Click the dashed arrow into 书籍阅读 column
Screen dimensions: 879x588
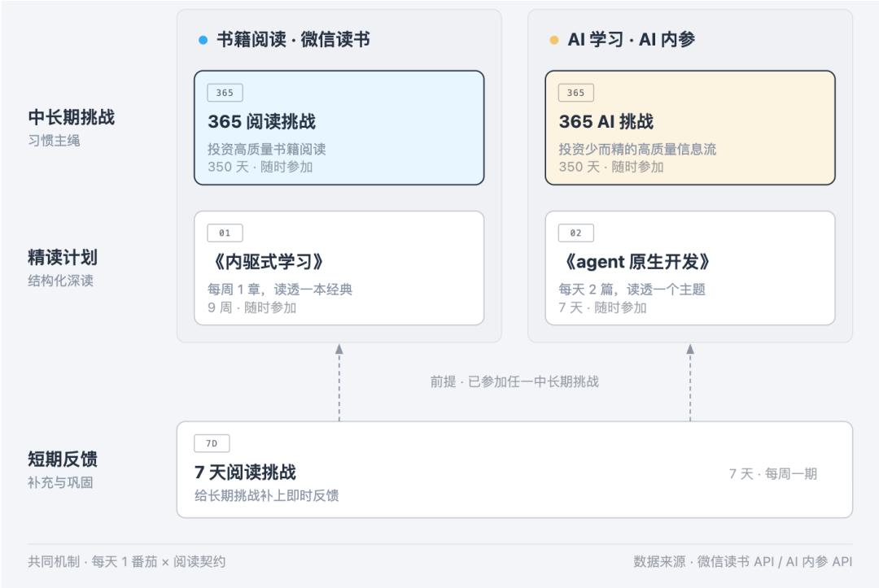click(339, 382)
